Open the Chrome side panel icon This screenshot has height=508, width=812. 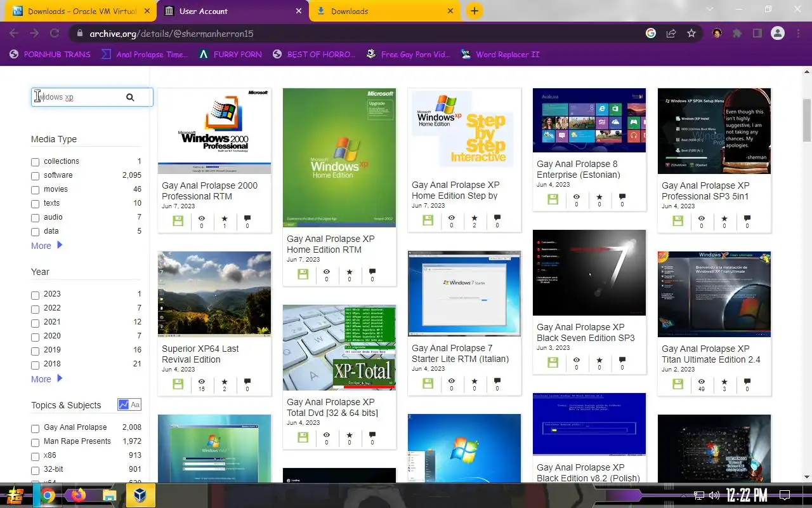757,34
